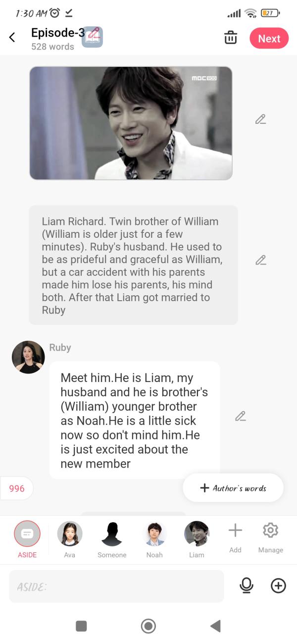Screen dimensions: 297x644
Task: Choose Liam as the speaking character
Action: coord(197,539)
